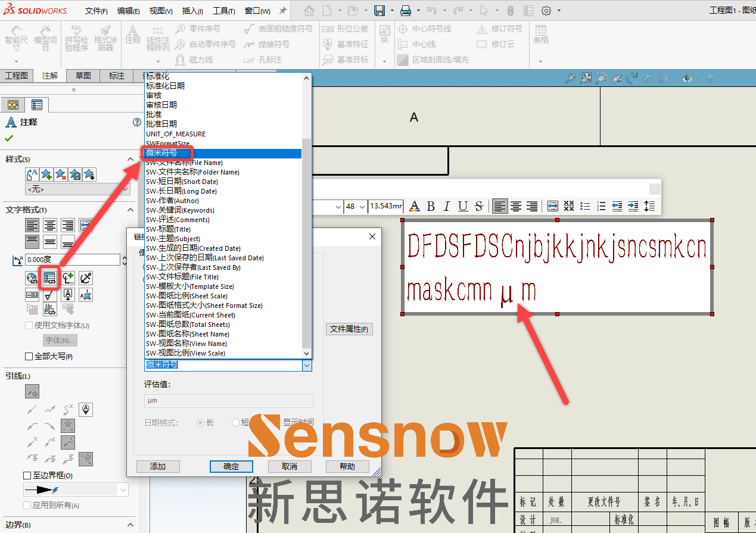Click the 文件属性 button
Screen dimensions: 756x533
click(x=349, y=329)
